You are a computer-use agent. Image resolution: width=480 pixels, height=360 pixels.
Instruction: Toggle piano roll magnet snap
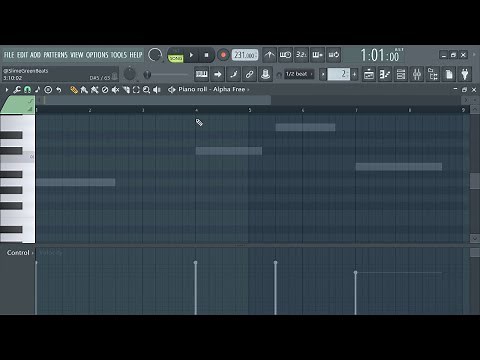click(x=27, y=90)
